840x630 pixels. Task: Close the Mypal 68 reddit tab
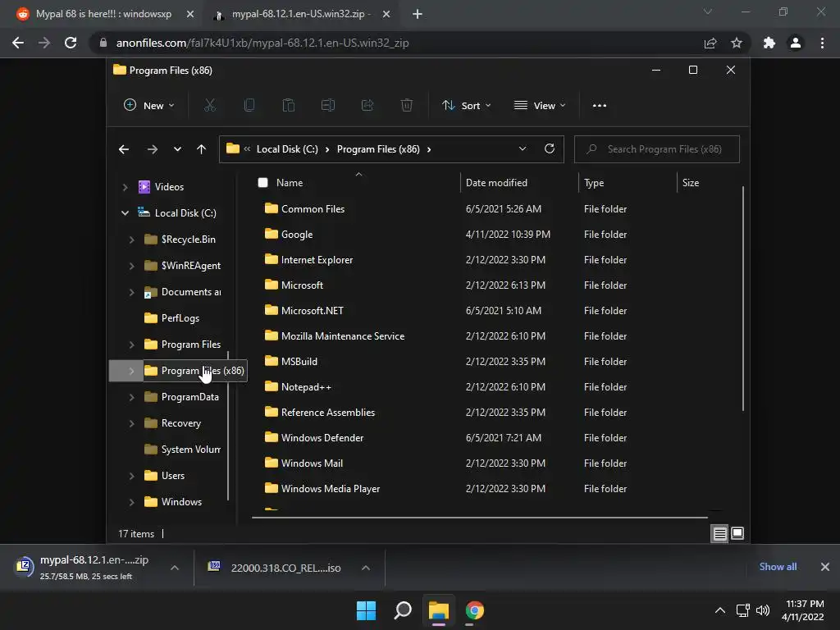[x=190, y=14]
